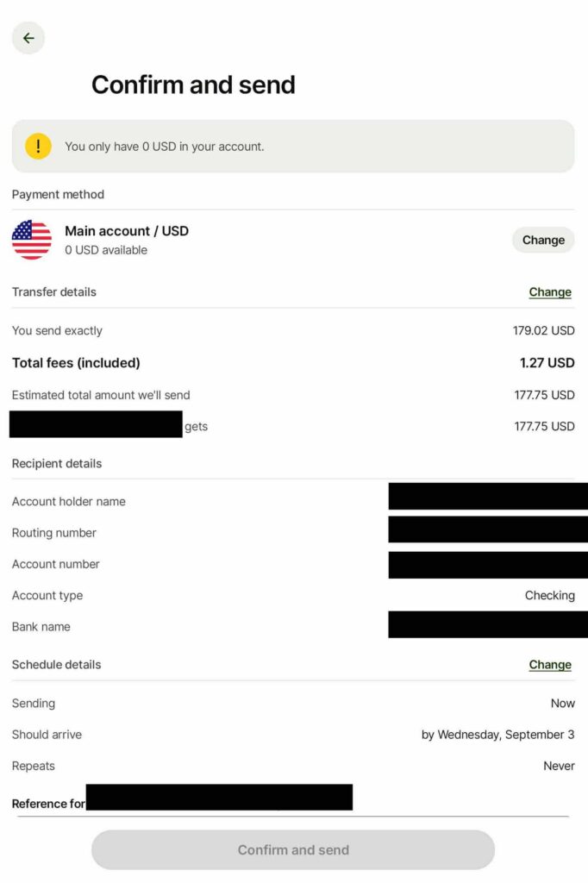
Task: Click the Estimated total amount we'll send label
Action: (x=101, y=395)
